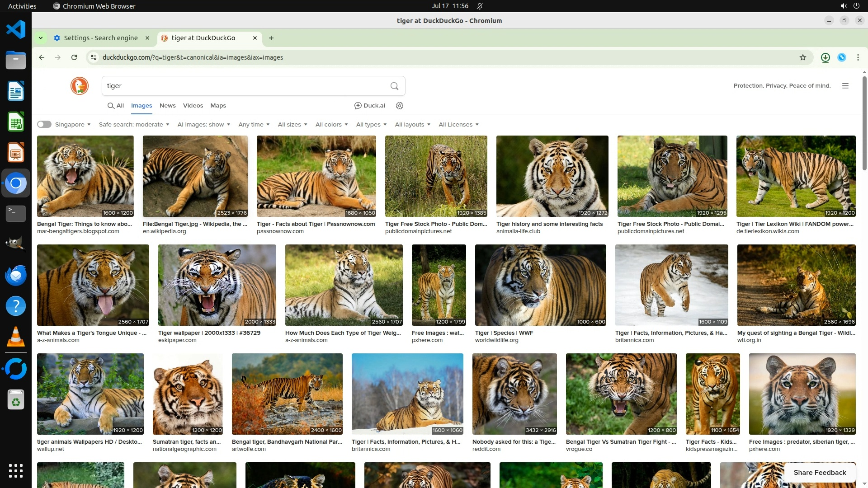Switch to Settings - Search engine tab
Screen dimensions: 868x488
coord(101,38)
